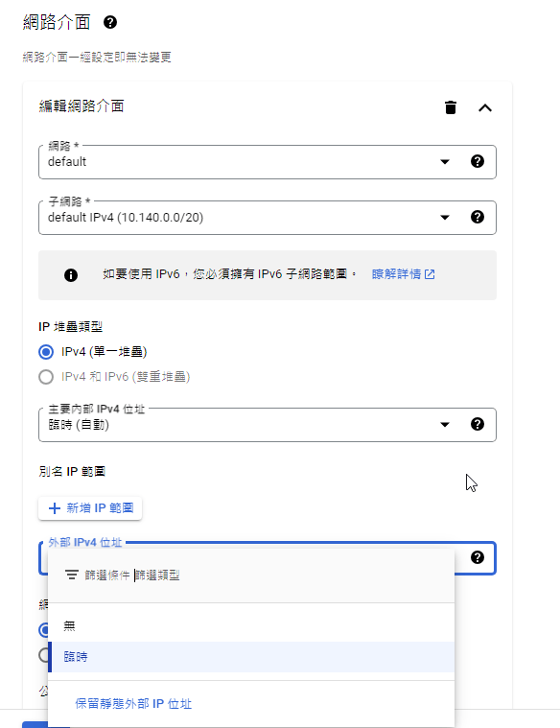The width and height of the screenshot is (560, 728).
Task: Select IPv4 和 IPv6 (雙重堆疊) radio button
Action: [x=46, y=377]
